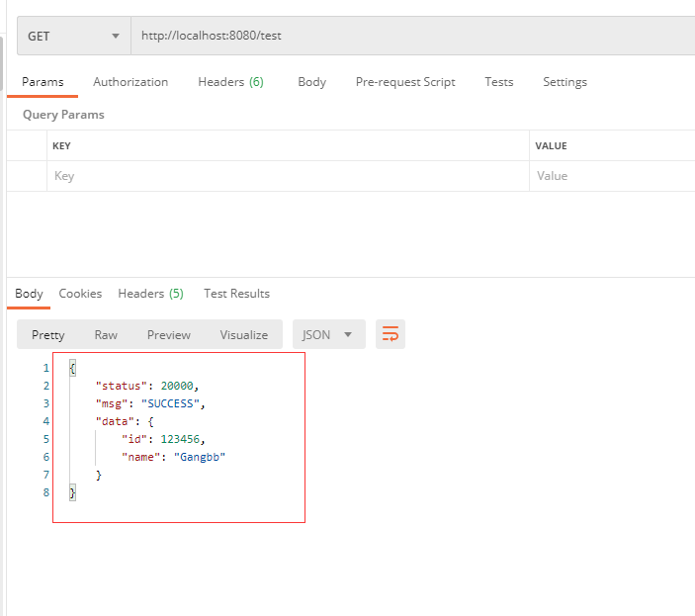Open the response Cookies tab
Screen dimensions: 695x616
[80, 294]
